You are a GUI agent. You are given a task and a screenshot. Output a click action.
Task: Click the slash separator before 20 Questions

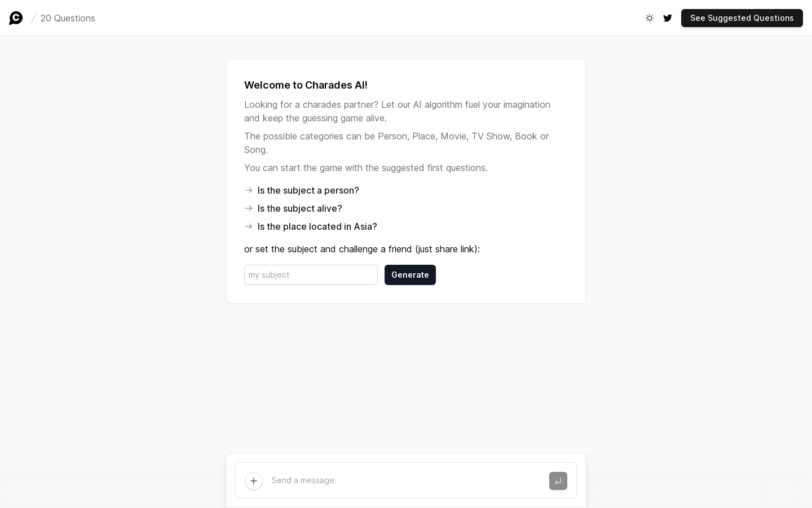pos(34,18)
